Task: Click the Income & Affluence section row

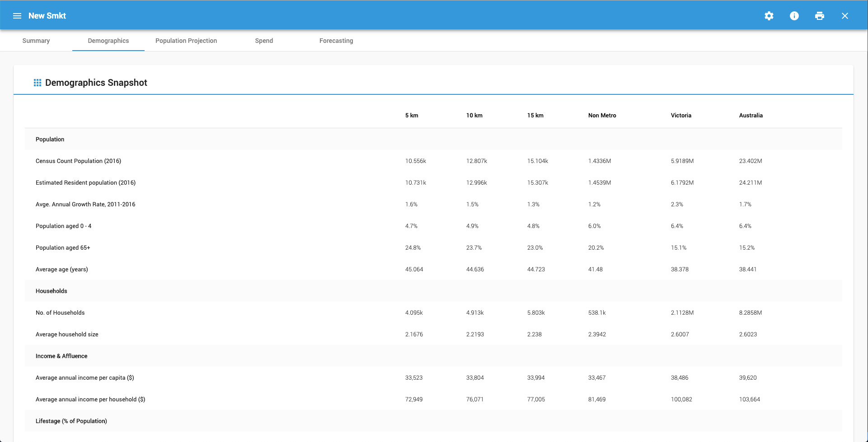Action: pyautogui.click(x=433, y=356)
